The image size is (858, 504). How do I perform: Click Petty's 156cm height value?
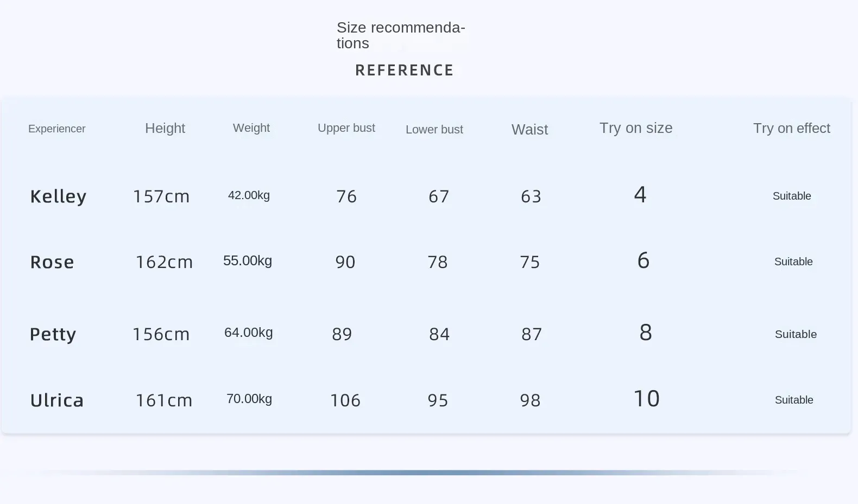coord(161,334)
